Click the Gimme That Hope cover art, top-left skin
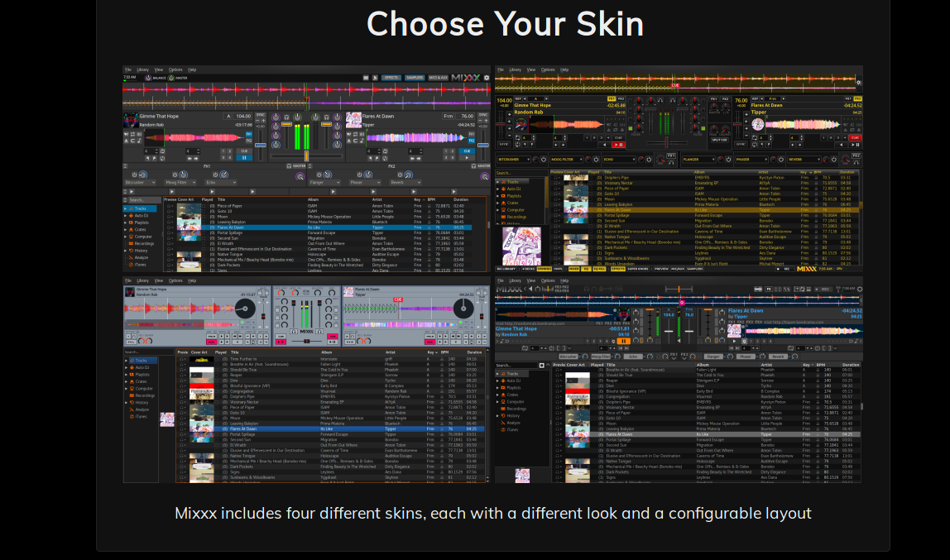The image size is (950, 560). (x=131, y=119)
